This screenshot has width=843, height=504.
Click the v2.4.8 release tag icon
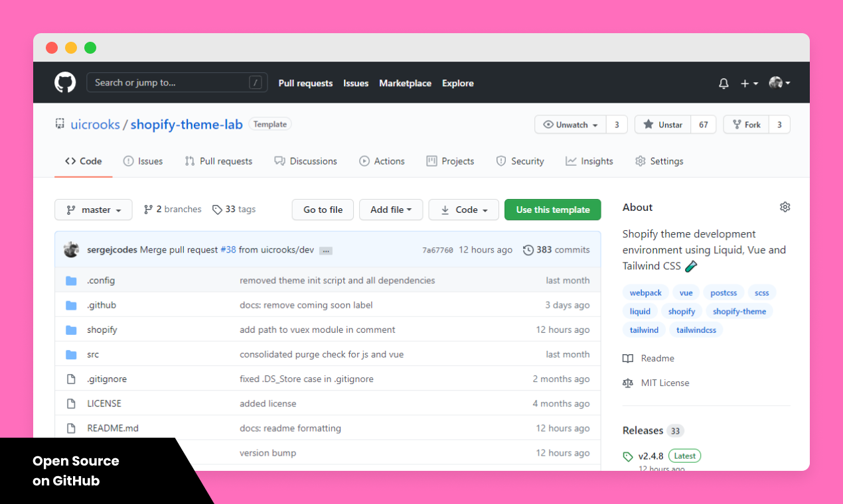628,456
